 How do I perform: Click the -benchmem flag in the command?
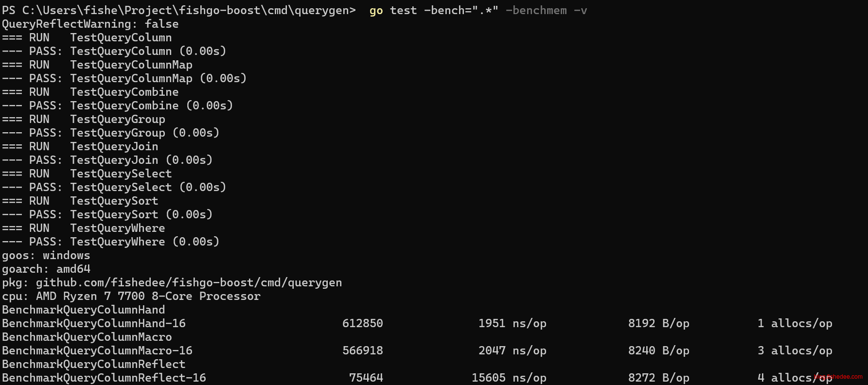536,11
